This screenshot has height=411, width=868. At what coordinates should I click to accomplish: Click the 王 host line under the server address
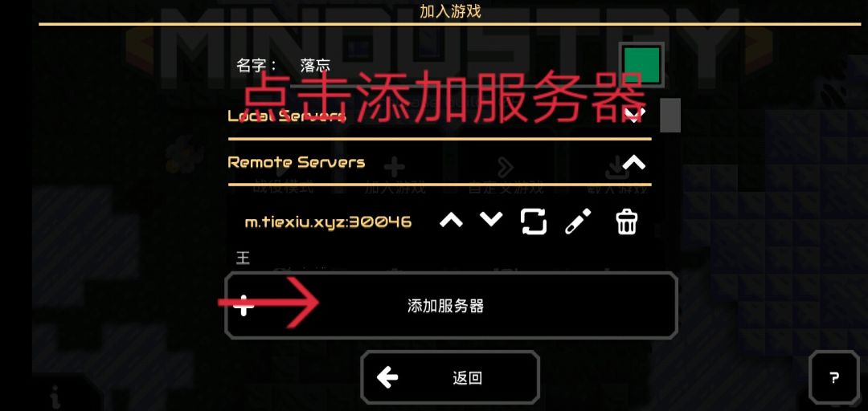243,258
